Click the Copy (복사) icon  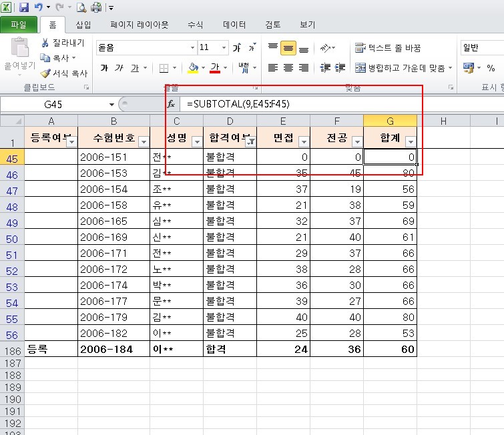pyautogui.click(x=45, y=58)
